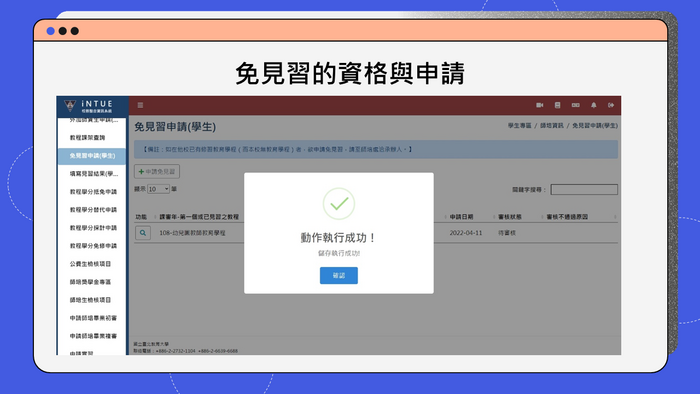Open the rows-per-page dropdown showing 10
Viewport: 700px width, 394px height.
(x=158, y=189)
